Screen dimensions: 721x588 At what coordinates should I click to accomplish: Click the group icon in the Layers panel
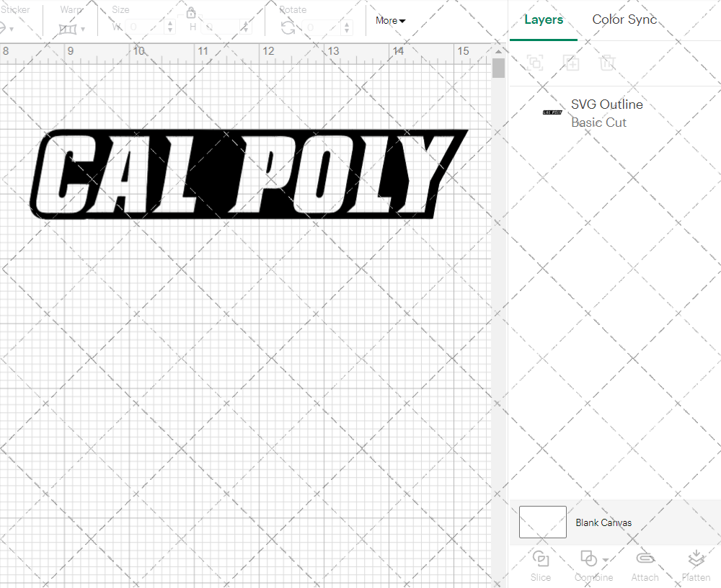(536, 63)
